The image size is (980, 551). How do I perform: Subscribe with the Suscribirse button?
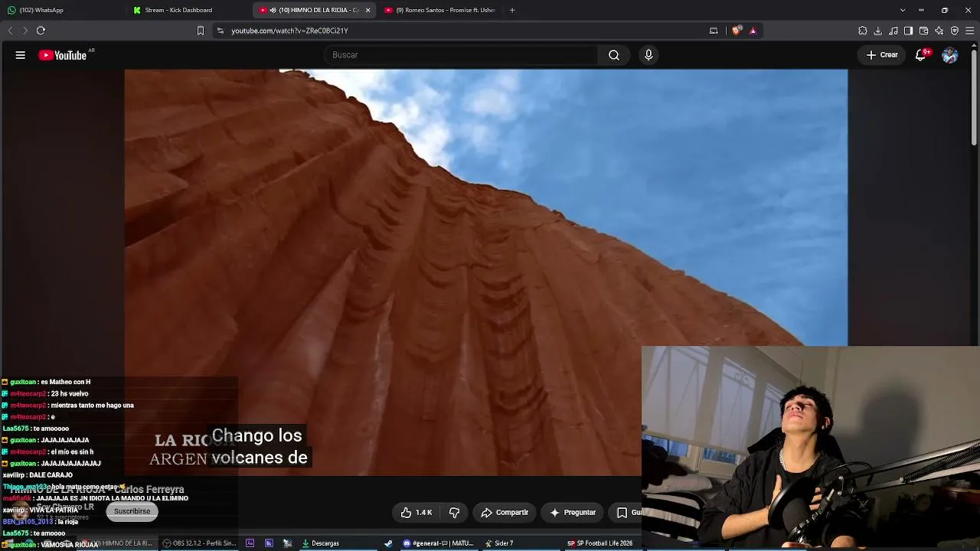[132, 511]
